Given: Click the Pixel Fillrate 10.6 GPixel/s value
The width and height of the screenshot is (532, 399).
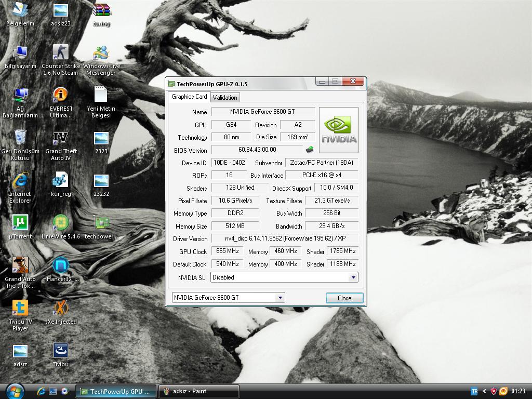Looking at the screenshot, I should [x=235, y=201].
